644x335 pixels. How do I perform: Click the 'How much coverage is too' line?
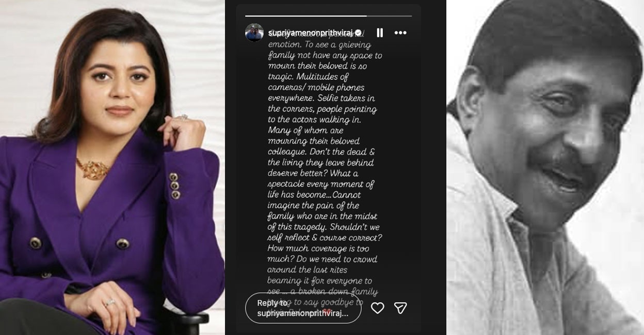point(318,248)
